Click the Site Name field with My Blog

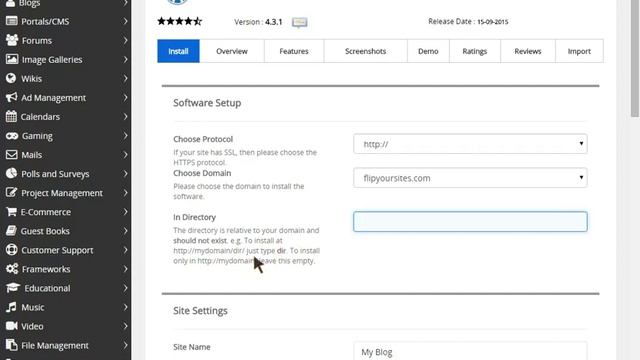470,351
